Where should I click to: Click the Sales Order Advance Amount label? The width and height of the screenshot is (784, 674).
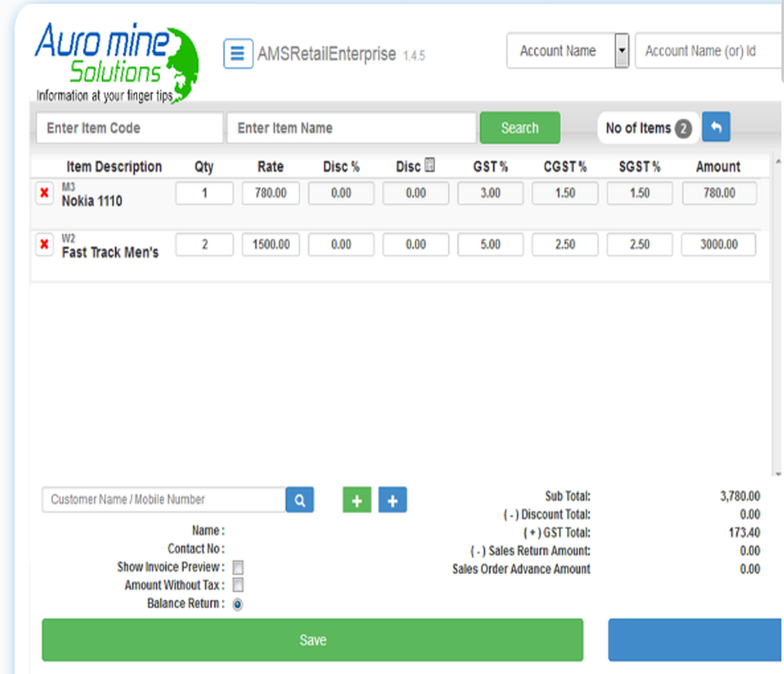521,569
